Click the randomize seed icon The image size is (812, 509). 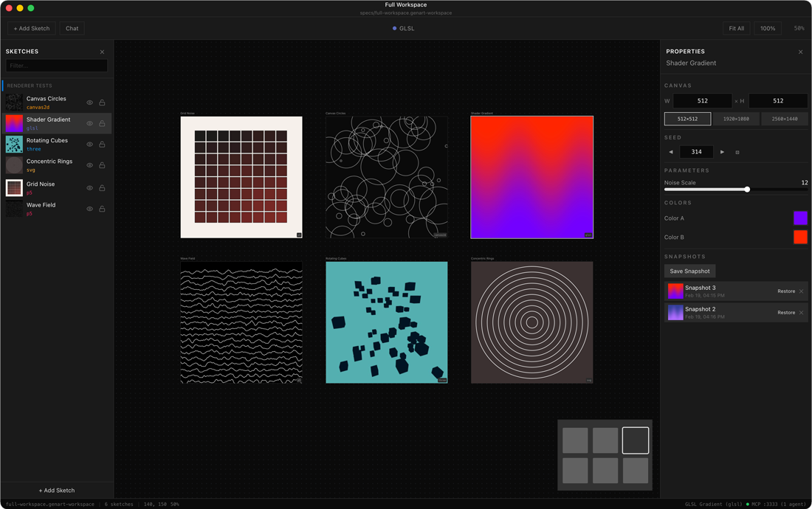tap(735, 151)
